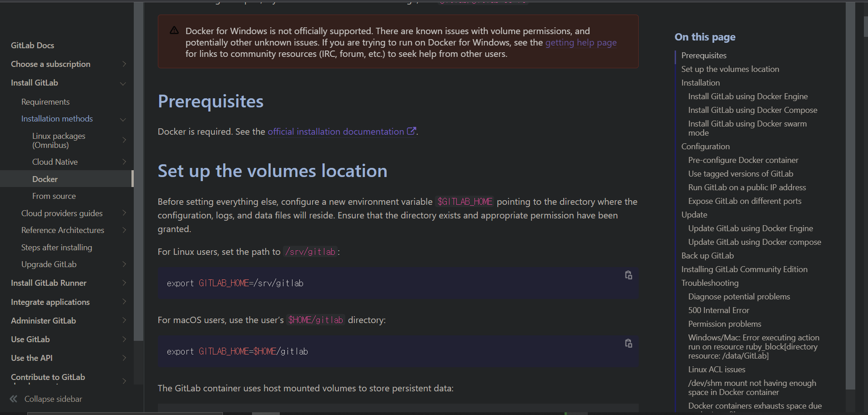The width and height of the screenshot is (868, 415).
Task: Expand Contribute to GitLab chevron
Action: [x=124, y=381]
